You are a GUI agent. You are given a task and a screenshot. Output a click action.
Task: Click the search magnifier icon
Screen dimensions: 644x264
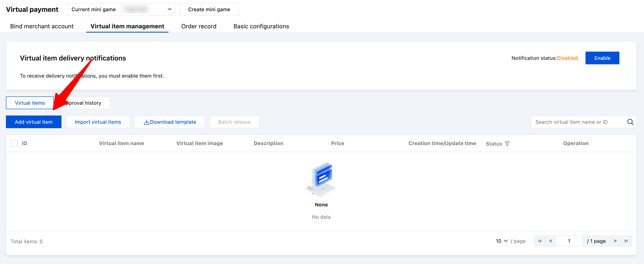point(630,122)
